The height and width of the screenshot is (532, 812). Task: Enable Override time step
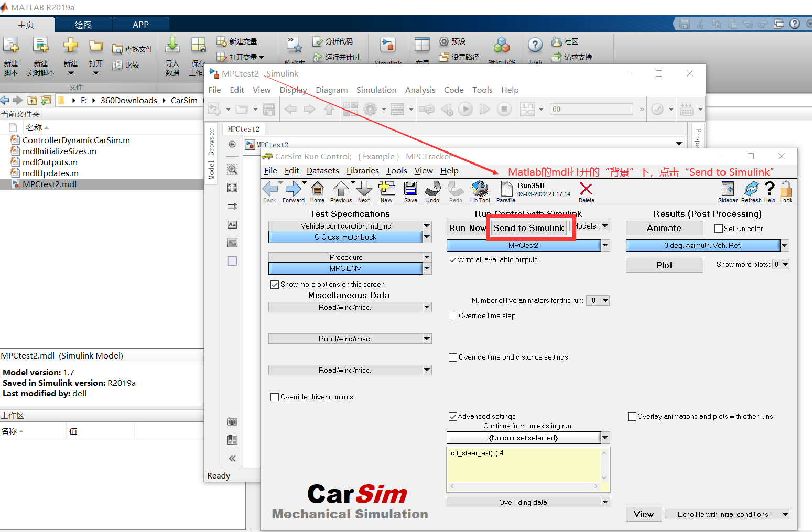(x=453, y=316)
